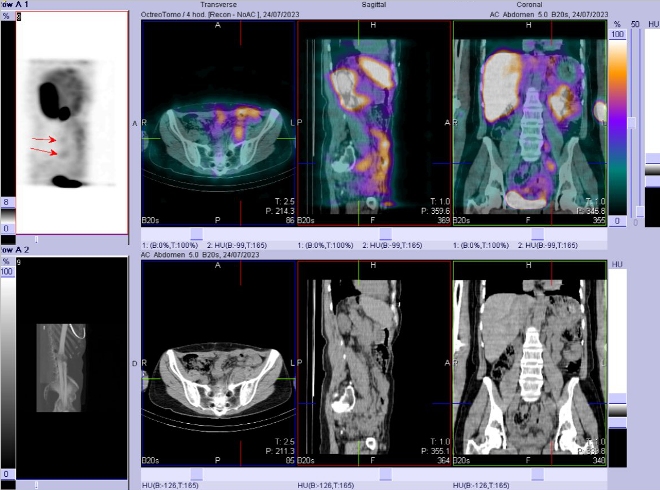
Task: Click the upper value 100 of fusion color scale
Action: [617, 34]
